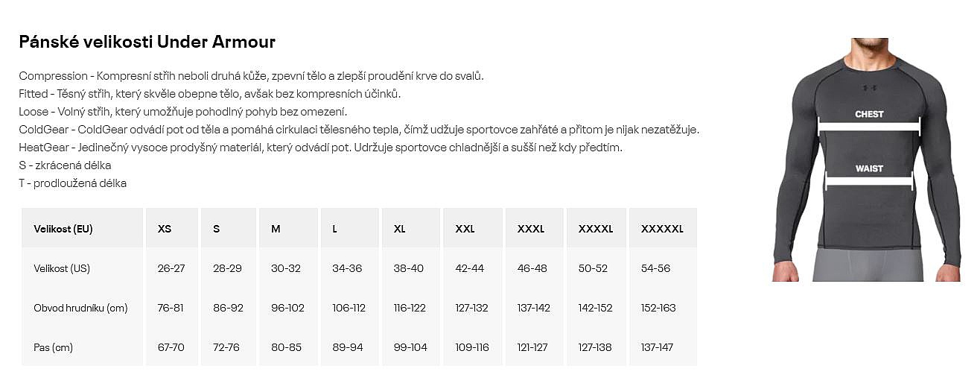Click the Compression fit description line

tap(251, 76)
